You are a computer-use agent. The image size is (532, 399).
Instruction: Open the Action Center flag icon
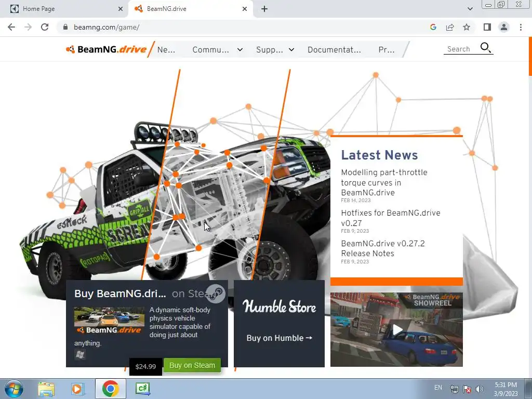pos(467,389)
